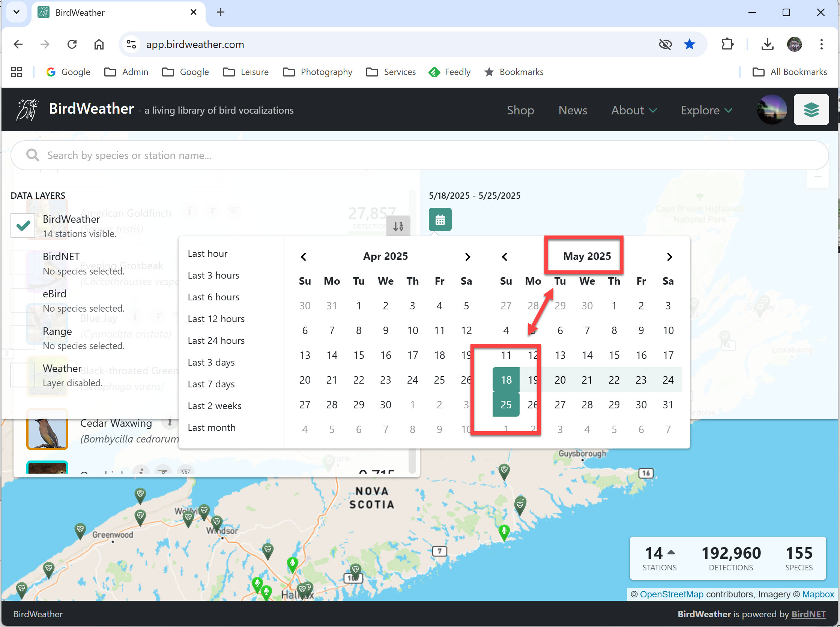Expand the About dropdown menu
Image resolution: width=840 pixels, height=627 pixels.
point(633,111)
